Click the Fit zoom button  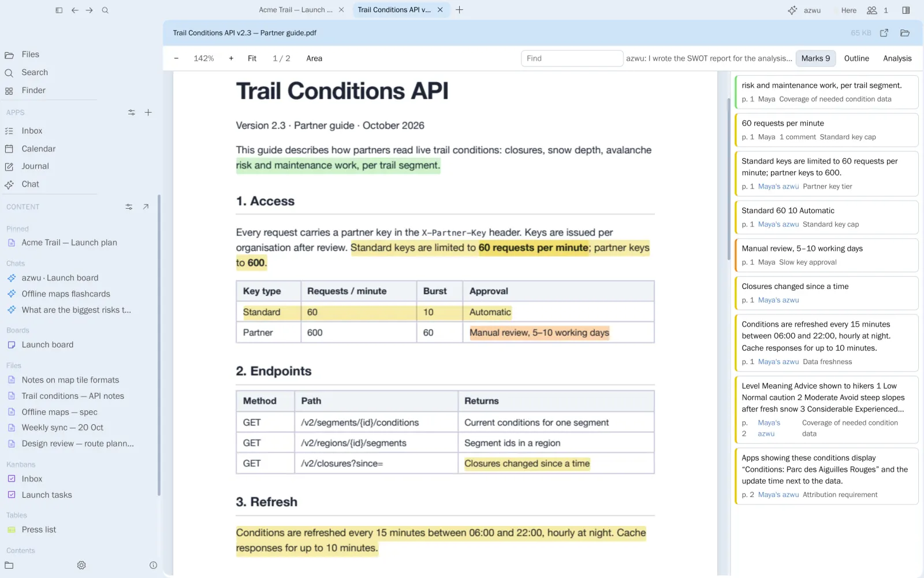252,58
